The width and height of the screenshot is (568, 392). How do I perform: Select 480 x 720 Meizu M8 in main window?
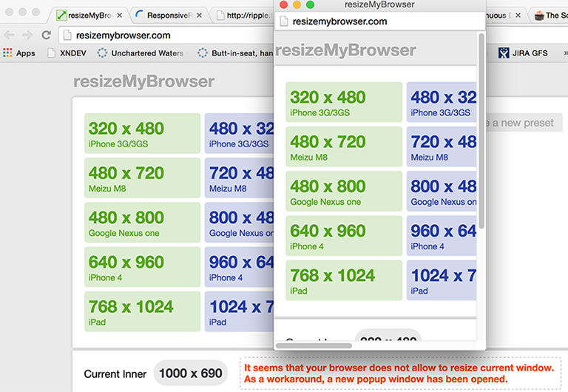pyautogui.click(x=142, y=178)
